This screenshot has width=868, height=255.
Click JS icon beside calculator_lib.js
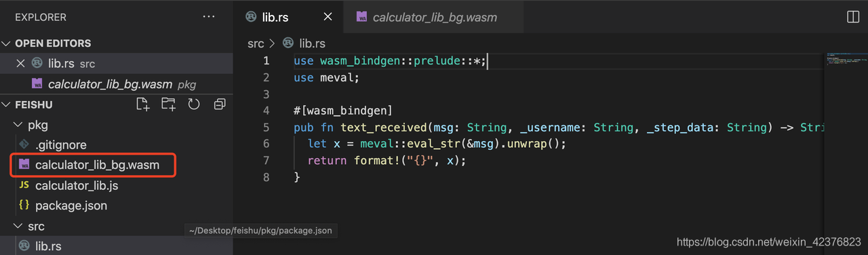click(24, 185)
